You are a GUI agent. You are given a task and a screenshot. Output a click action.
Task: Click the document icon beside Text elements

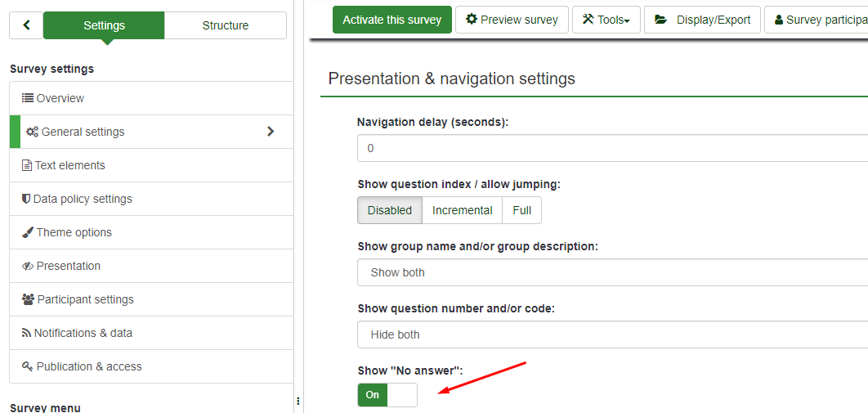click(x=27, y=165)
